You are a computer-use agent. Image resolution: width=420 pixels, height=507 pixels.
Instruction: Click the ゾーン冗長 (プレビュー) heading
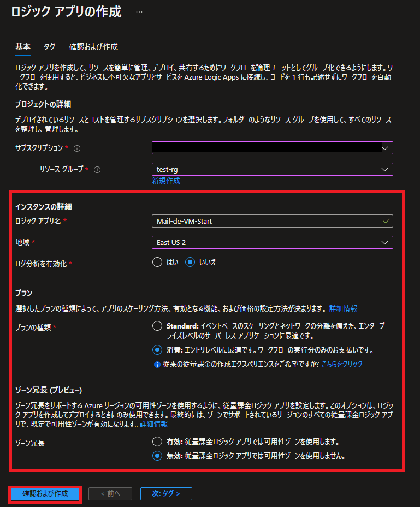click(49, 390)
